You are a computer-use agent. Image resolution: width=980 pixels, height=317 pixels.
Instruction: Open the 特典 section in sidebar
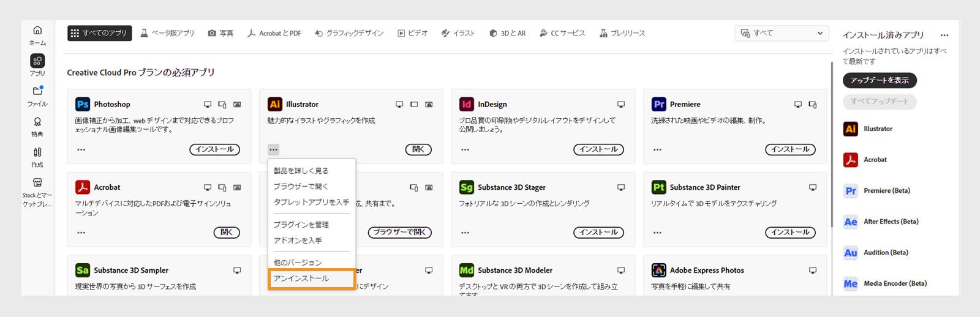point(37,127)
